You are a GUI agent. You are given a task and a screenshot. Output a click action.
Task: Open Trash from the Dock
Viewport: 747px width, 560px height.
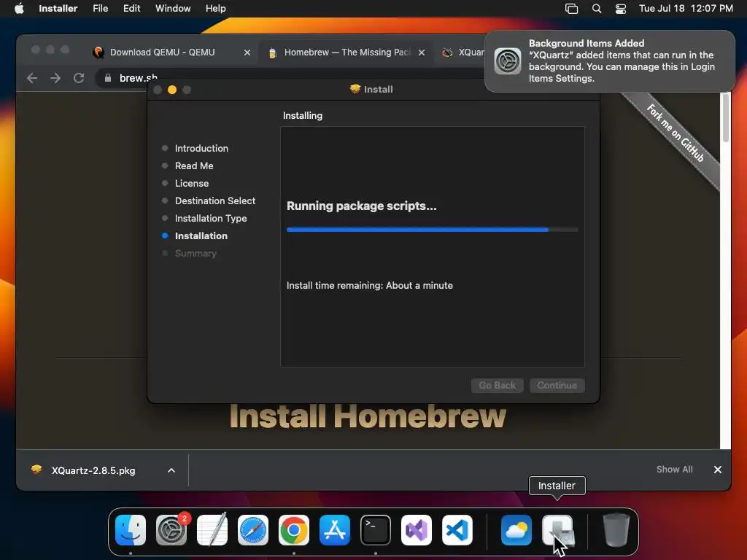coord(616,530)
